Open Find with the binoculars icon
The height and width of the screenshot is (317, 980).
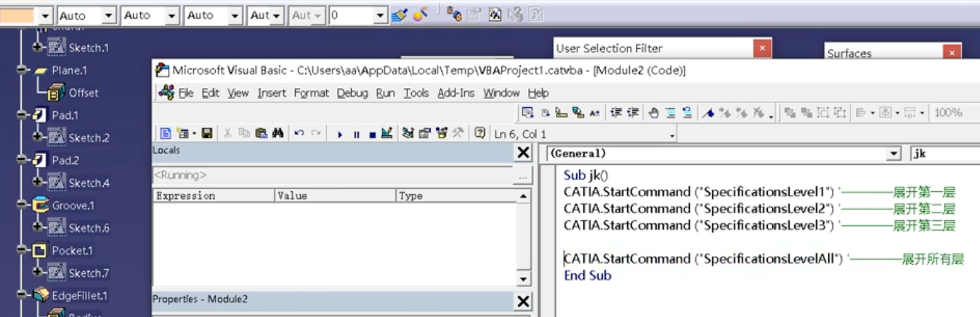[278, 133]
